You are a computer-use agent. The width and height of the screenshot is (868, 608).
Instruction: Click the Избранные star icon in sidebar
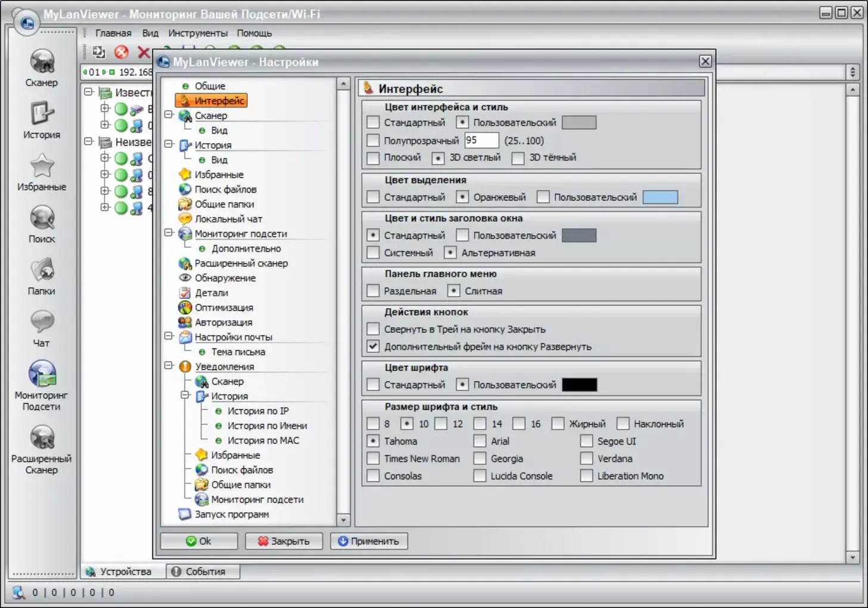tap(42, 166)
